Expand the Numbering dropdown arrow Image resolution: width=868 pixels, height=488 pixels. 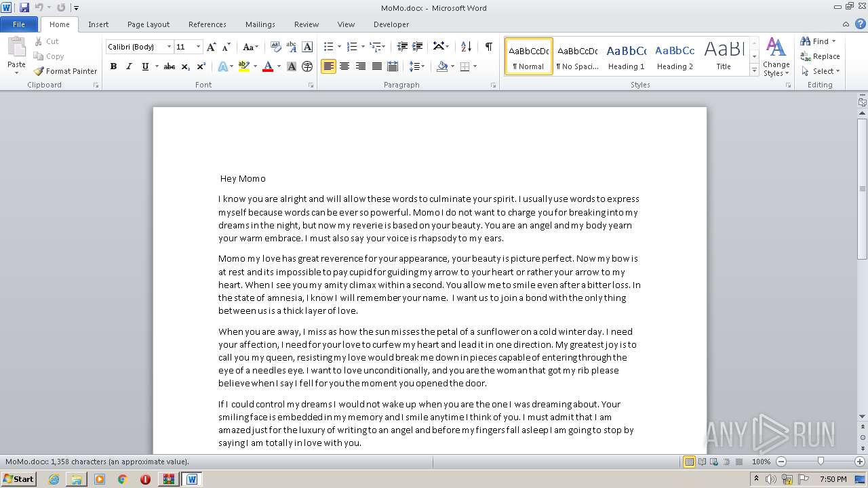(363, 47)
